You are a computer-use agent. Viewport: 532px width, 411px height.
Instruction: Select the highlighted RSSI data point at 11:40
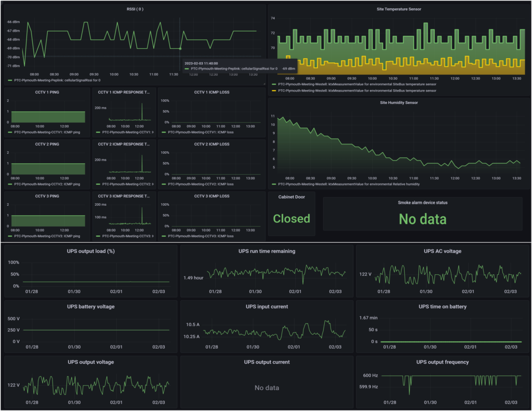[x=180, y=49]
